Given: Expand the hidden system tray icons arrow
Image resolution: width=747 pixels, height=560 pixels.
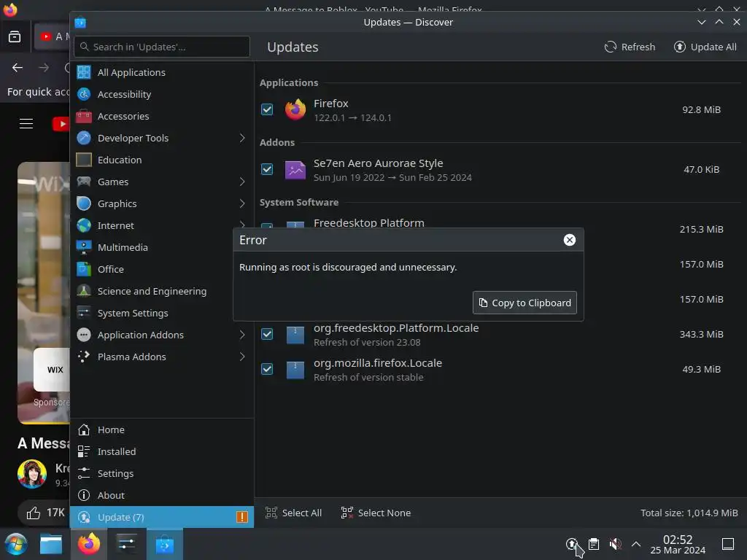Looking at the screenshot, I should [636, 544].
